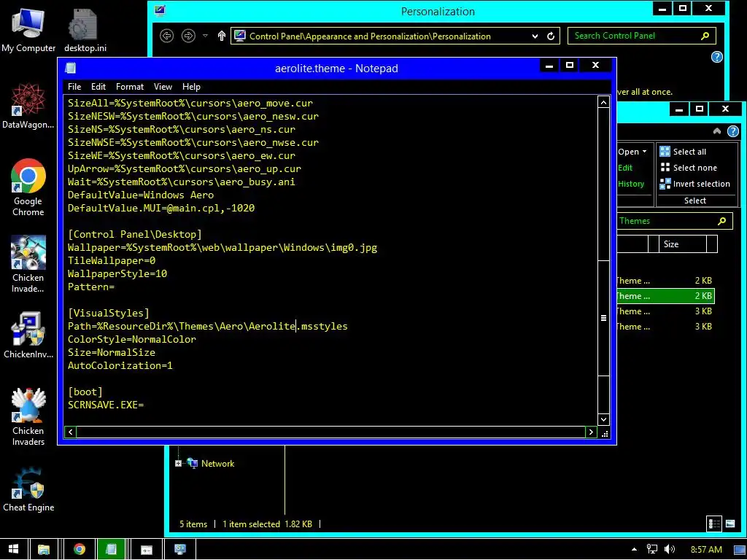
Task: Select the Notepad taskbar button
Action: point(111,550)
